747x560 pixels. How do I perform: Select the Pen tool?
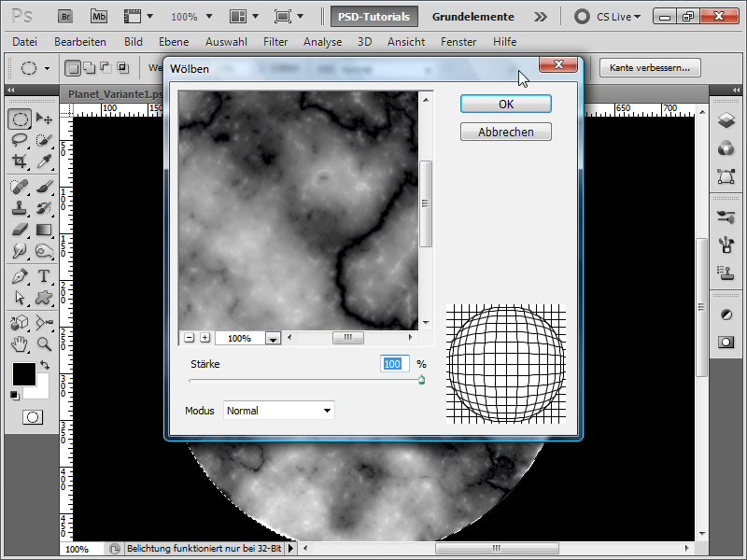(20, 276)
